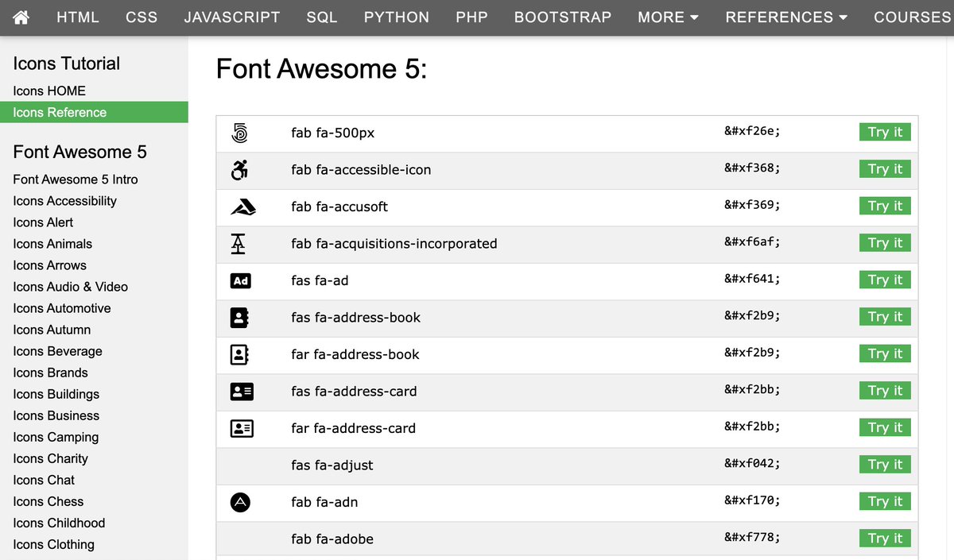Select Icons Reference sidebar link
This screenshot has width=954, height=560.
94,112
